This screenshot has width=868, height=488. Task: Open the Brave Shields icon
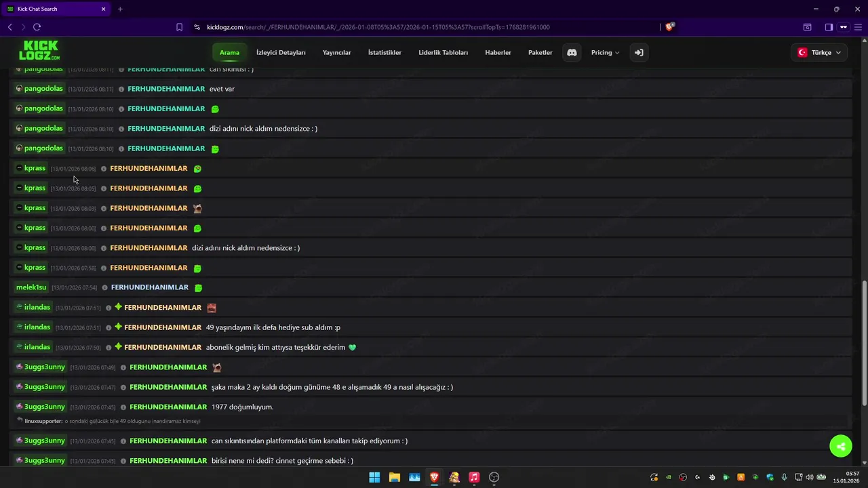[670, 27]
